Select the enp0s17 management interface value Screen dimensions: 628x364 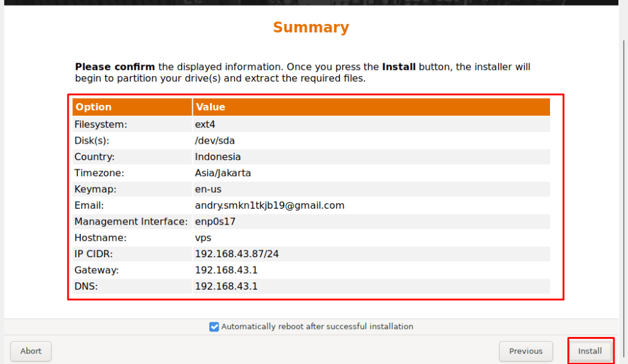[x=215, y=222]
